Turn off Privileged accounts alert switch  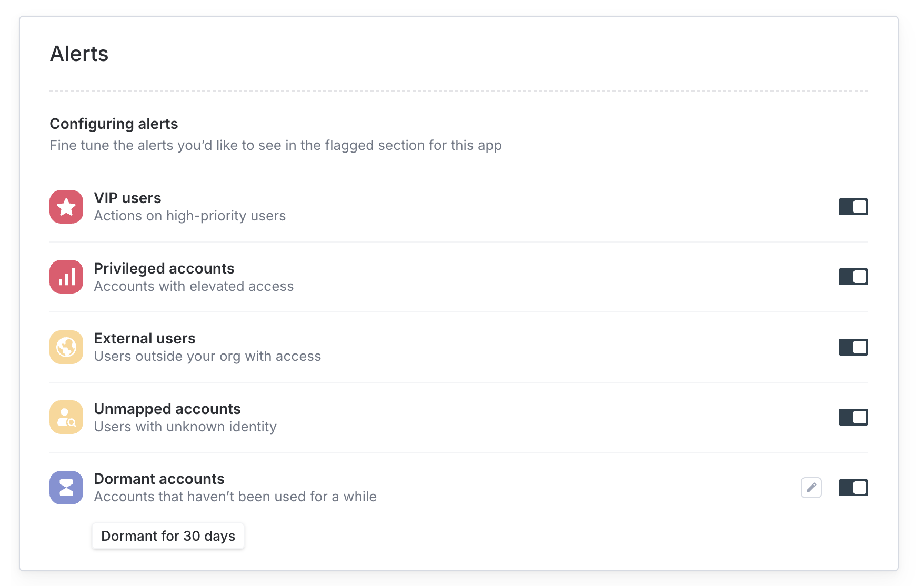[x=853, y=277]
